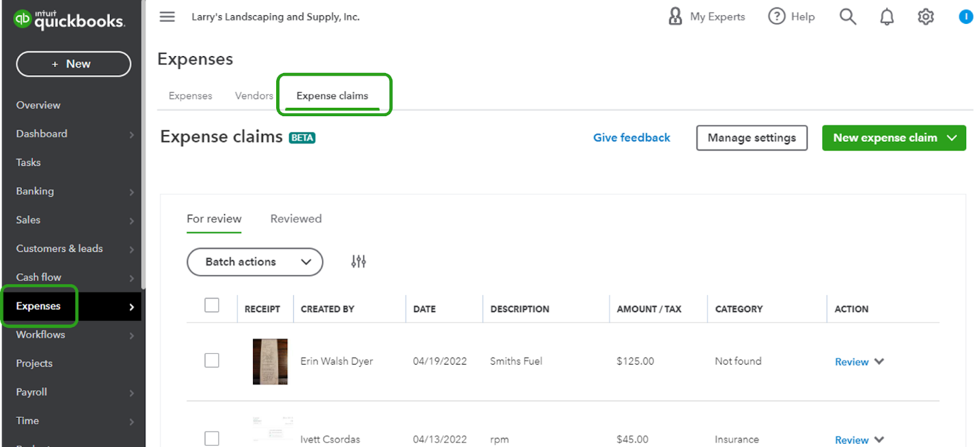Click the + New button
Screen dimensions: 974x447
pos(73,64)
